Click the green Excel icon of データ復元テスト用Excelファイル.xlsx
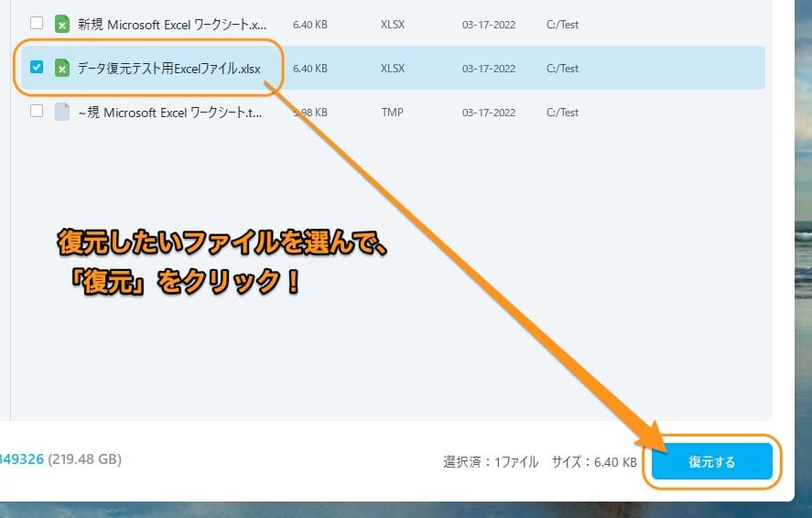The width and height of the screenshot is (812, 518). pyautogui.click(x=62, y=68)
